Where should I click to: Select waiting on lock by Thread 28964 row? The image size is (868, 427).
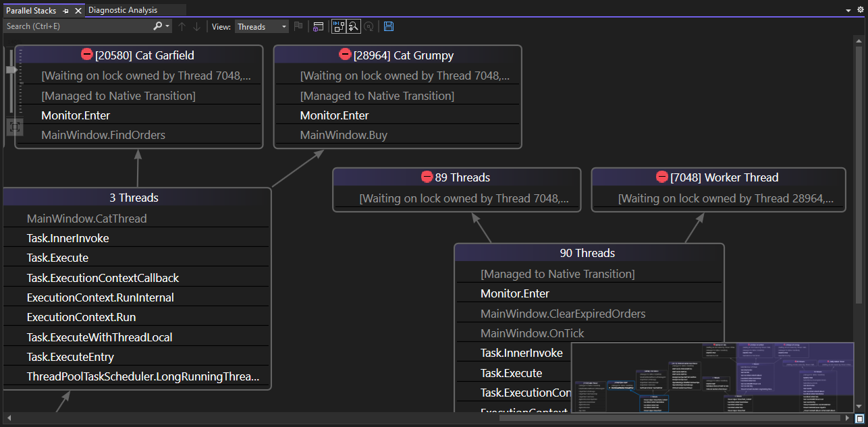coord(718,198)
